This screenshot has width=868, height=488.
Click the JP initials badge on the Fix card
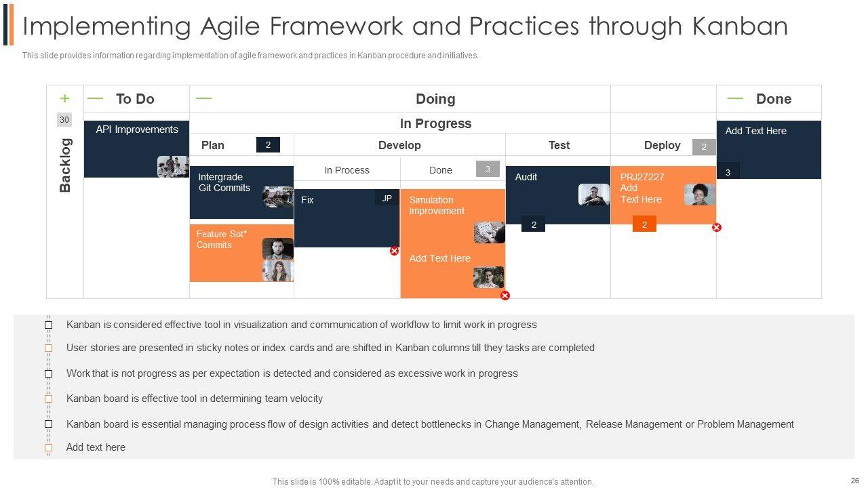click(387, 199)
